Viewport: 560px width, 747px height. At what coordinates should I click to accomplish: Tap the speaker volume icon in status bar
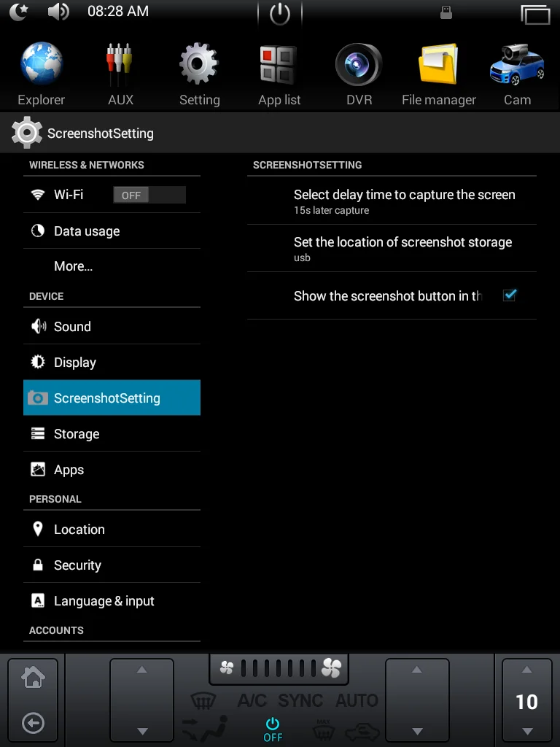(58, 12)
